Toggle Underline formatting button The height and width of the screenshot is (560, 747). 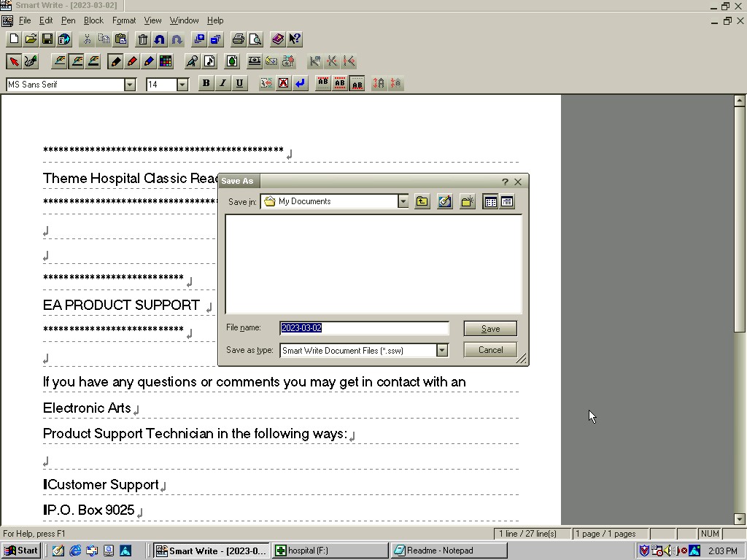239,84
